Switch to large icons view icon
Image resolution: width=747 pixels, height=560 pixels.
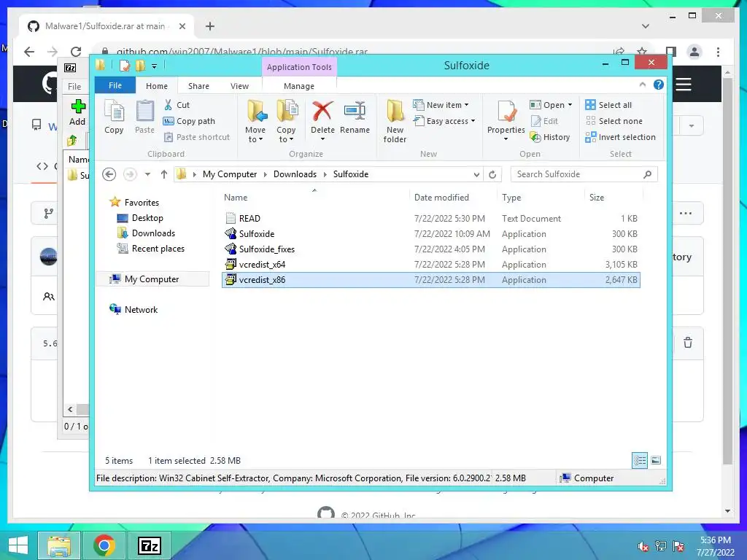tap(656, 461)
